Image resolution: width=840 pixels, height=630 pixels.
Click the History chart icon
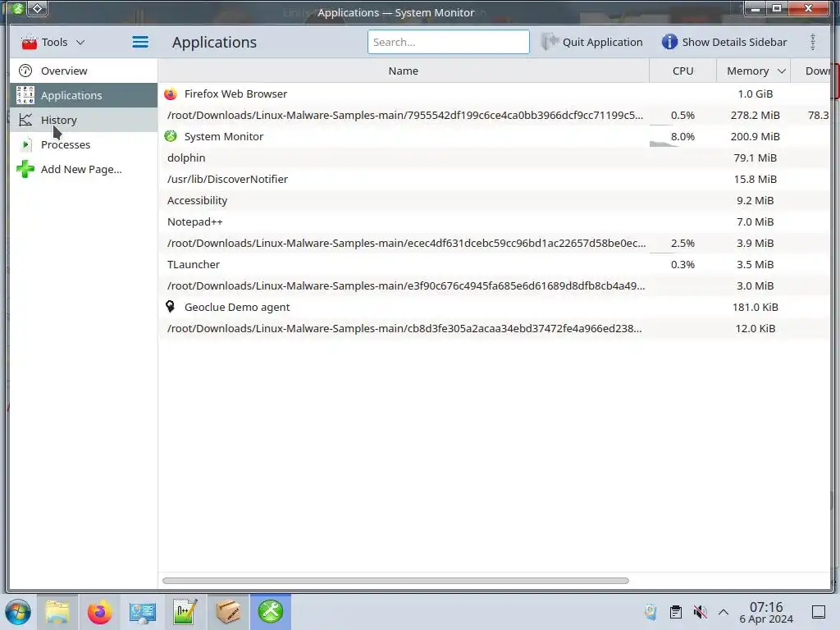[25, 120]
